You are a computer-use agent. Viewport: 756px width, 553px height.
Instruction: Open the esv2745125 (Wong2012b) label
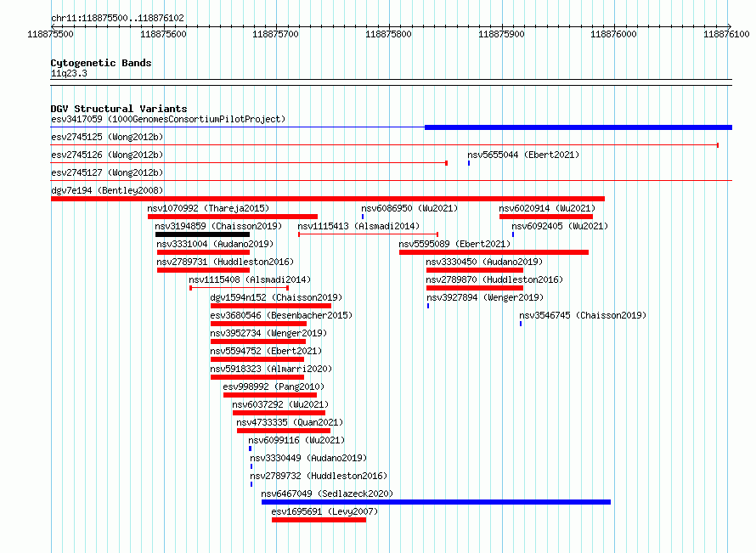point(107,137)
